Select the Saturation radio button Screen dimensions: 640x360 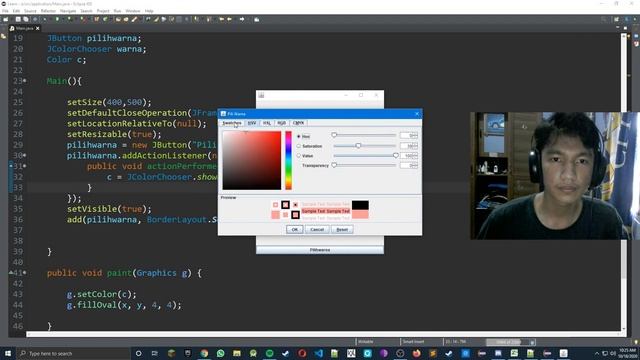click(299, 146)
